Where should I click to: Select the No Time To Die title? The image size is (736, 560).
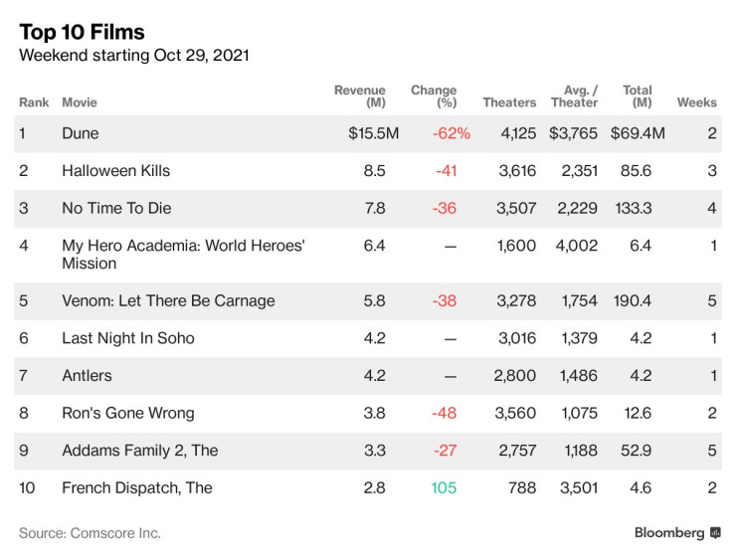111,208
